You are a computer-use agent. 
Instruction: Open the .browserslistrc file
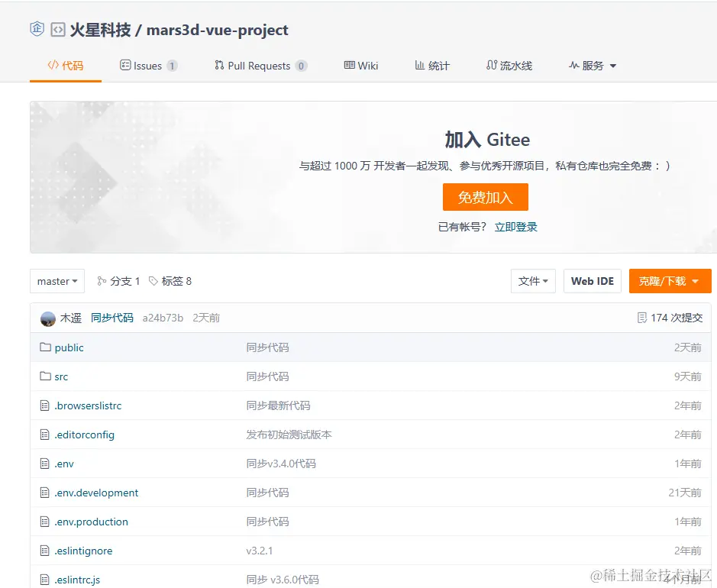(88, 405)
